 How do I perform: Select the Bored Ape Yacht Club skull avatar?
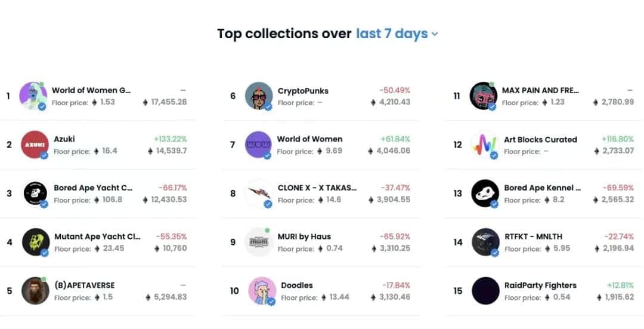pyautogui.click(x=35, y=193)
